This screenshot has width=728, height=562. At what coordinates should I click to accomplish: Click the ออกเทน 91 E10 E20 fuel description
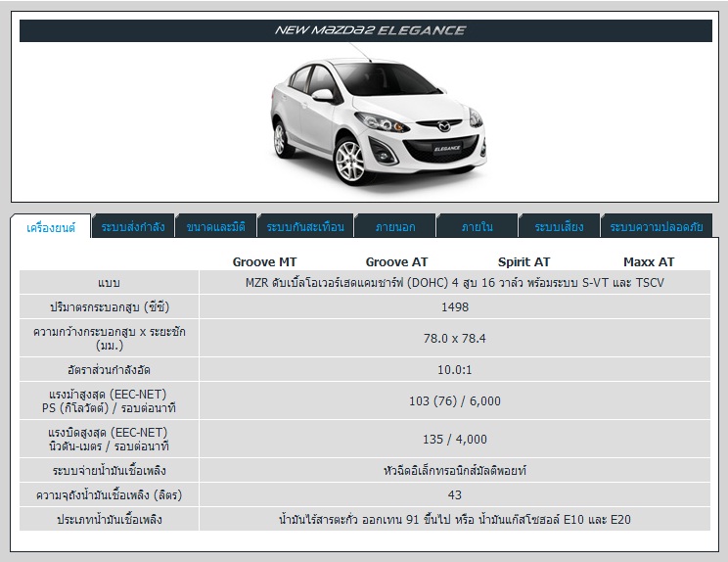[455, 519]
